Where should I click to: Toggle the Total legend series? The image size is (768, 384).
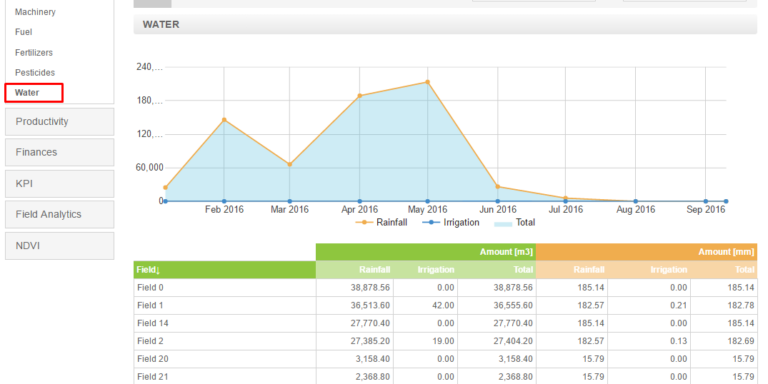pyautogui.click(x=515, y=222)
